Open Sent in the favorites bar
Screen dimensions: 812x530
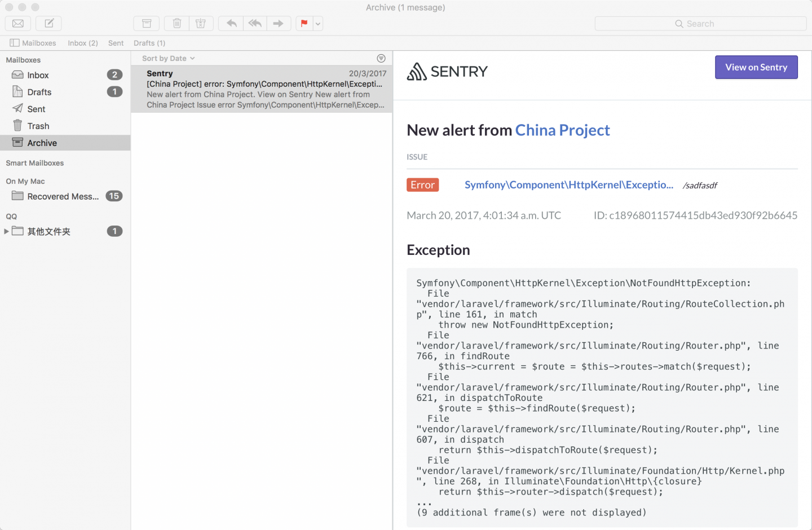pyautogui.click(x=116, y=43)
